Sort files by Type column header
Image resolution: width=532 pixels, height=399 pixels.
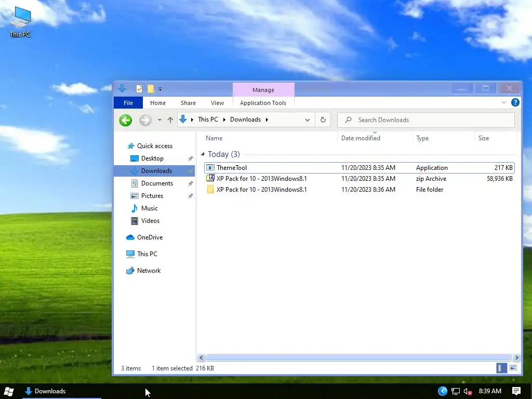(422, 138)
